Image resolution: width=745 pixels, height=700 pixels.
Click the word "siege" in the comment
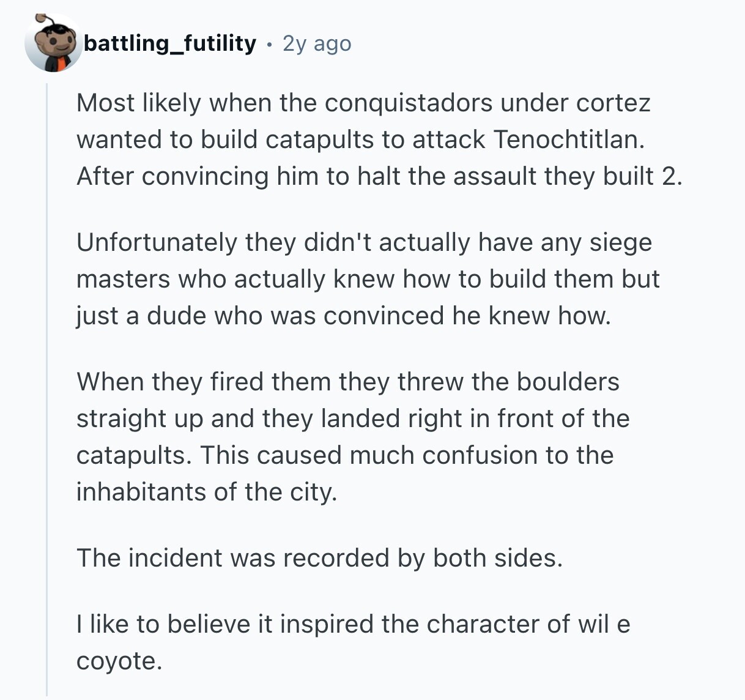click(620, 242)
